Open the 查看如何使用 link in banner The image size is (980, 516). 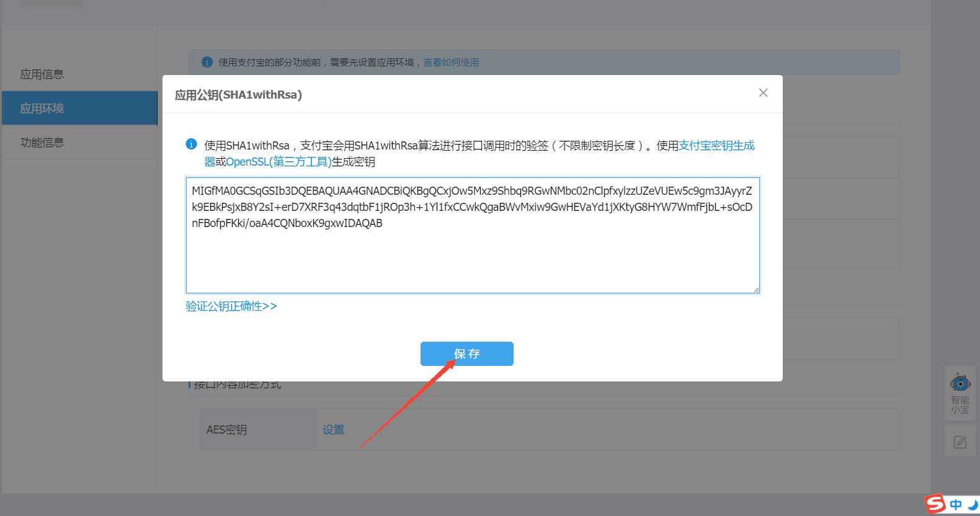point(451,63)
